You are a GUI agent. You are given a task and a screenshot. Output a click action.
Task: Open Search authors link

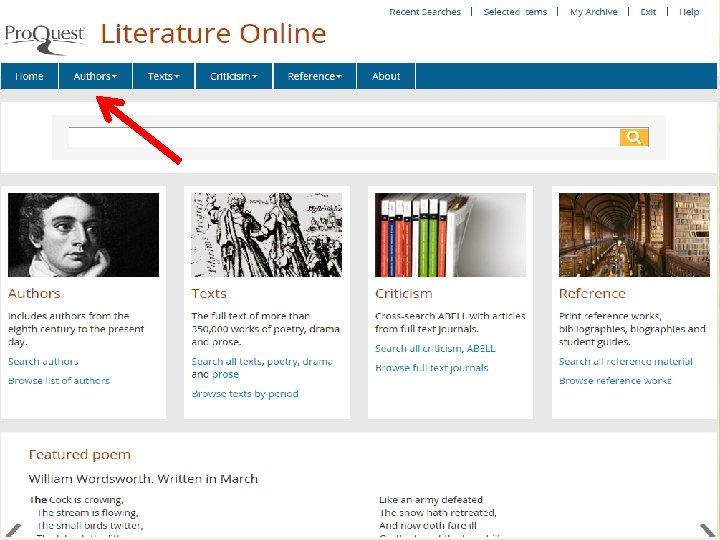pos(43,361)
